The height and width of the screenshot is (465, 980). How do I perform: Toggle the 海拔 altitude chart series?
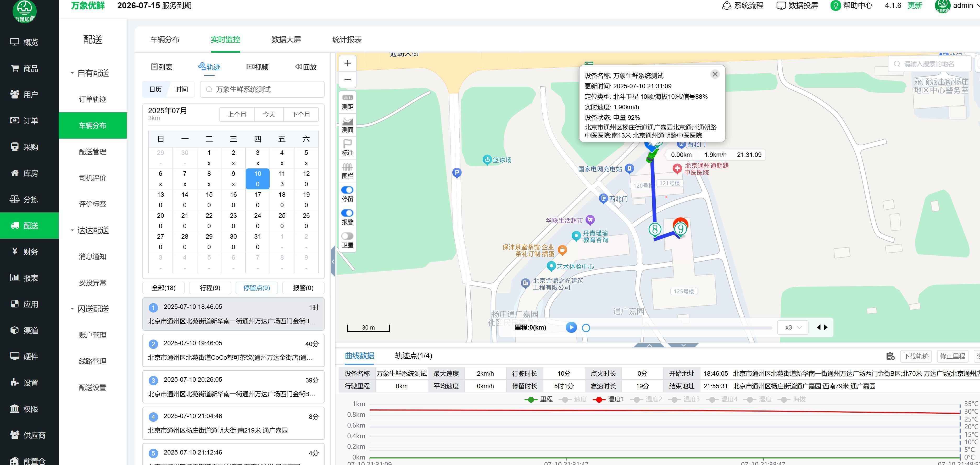click(x=791, y=400)
